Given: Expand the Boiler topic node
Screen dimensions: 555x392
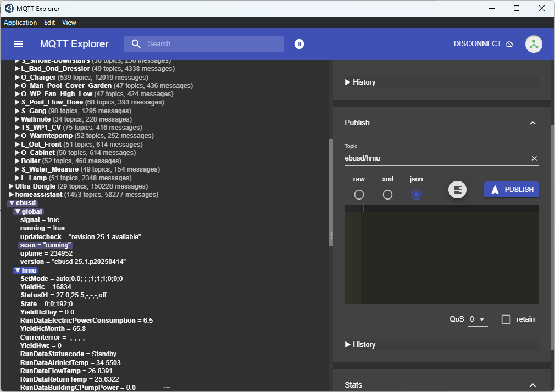Looking at the screenshot, I should [17, 161].
